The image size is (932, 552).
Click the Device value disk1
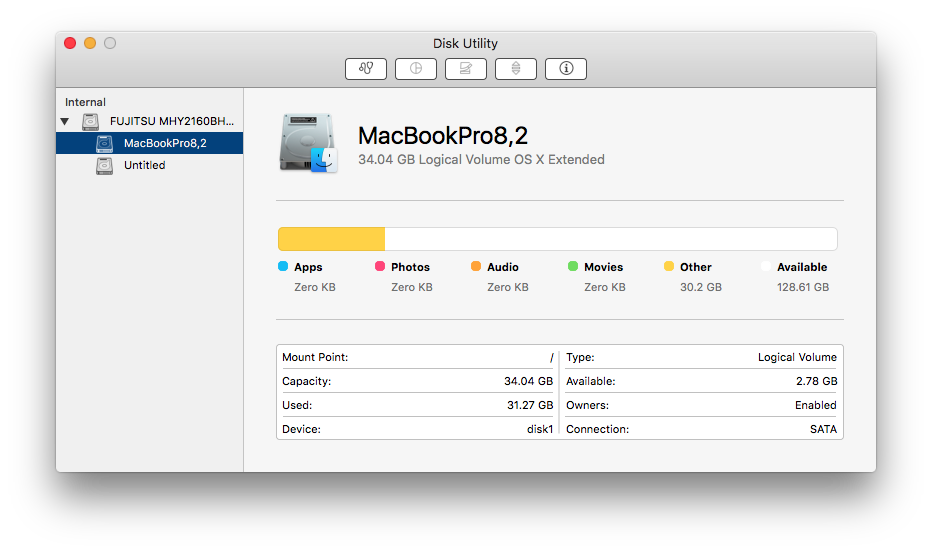540,429
